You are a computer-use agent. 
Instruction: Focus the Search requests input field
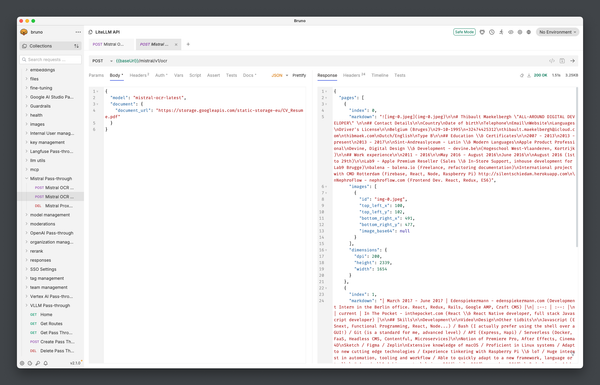click(50, 60)
